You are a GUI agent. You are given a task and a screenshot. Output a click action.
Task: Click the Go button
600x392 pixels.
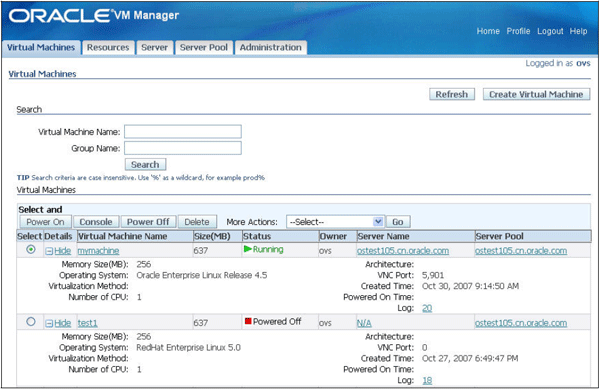(398, 222)
